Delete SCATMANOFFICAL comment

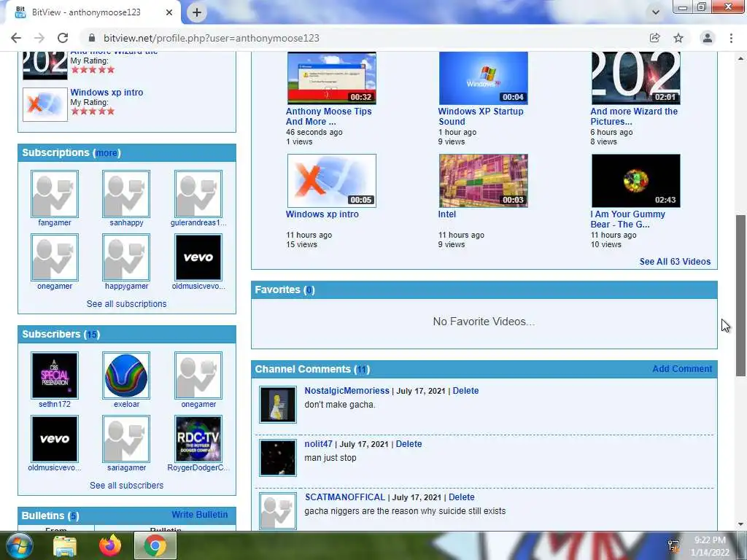tap(462, 497)
